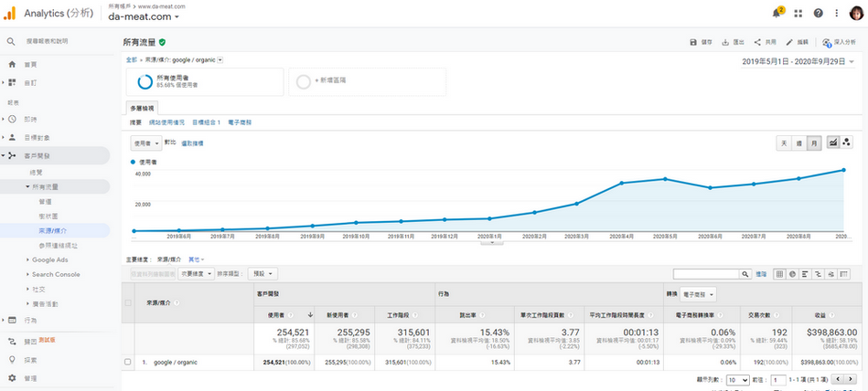This screenshot has width=868, height=391.
Task: Click the 全部 breadcrumb link
Action: (131, 59)
